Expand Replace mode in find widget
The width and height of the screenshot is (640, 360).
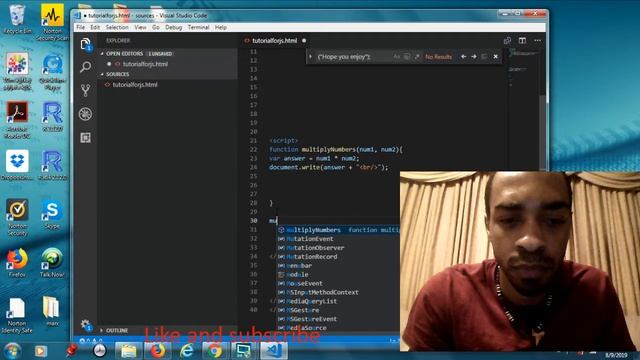[311, 57]
